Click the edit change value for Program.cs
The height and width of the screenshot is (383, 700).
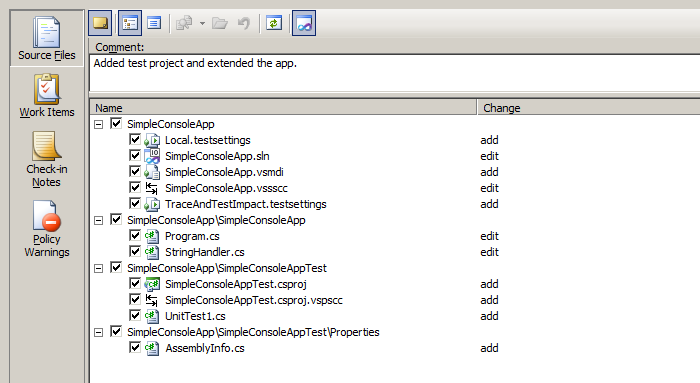point(489,236)
